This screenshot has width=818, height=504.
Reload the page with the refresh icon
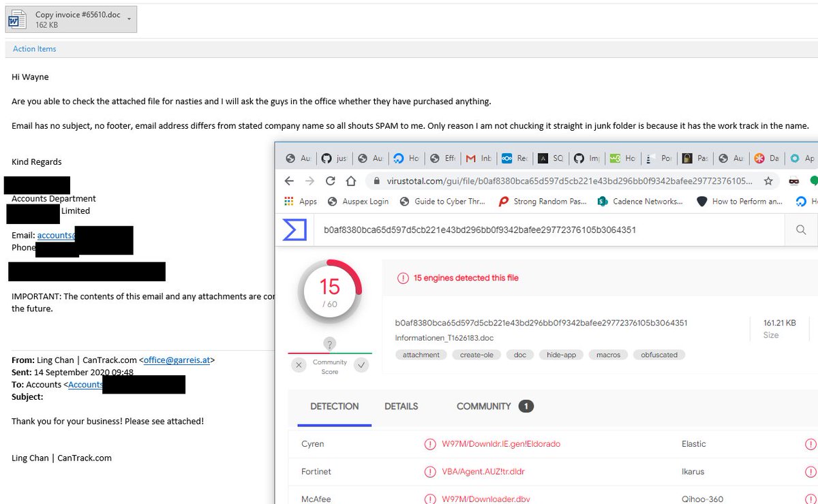(331, 180)
